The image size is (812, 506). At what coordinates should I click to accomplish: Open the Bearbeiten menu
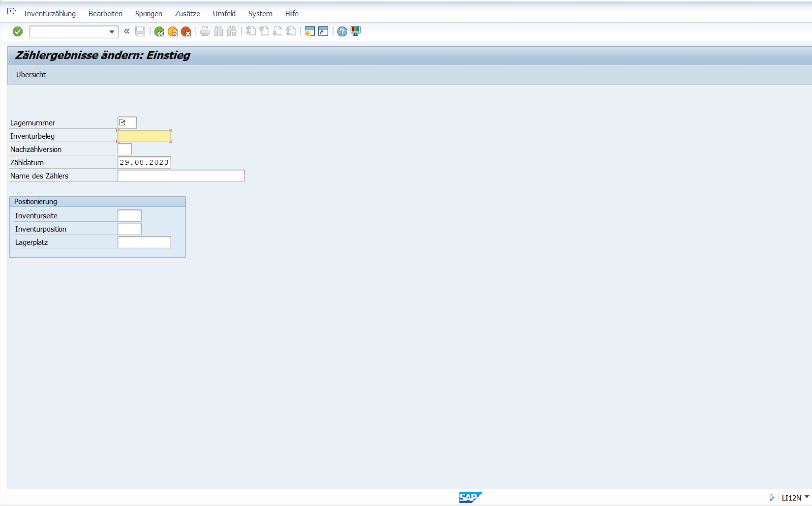click(x=105, y=14)
